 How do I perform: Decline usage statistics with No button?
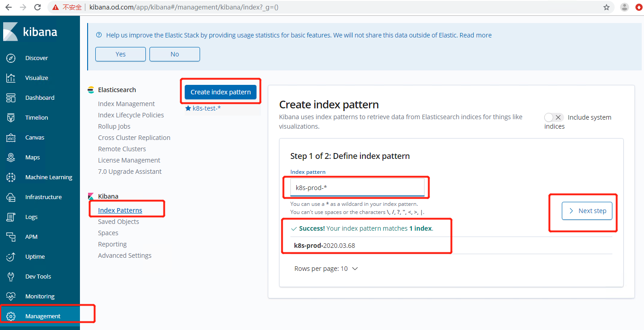pyautogui.click(x=175, y=54)
